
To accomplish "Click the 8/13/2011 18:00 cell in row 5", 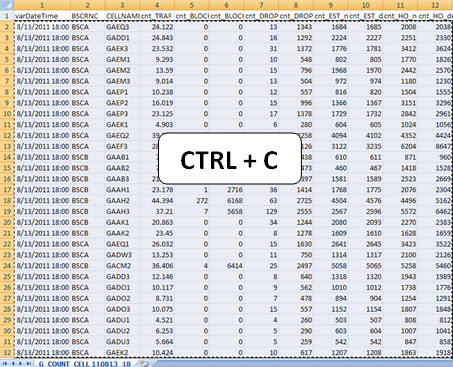I will (x=42, y=59).
